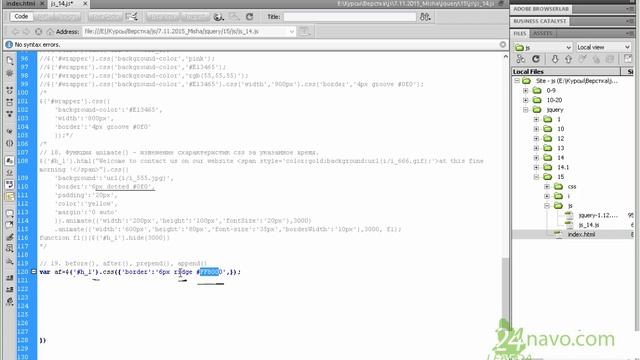Show the Code Navigator
640x360 pixels.
click(10, 73)
